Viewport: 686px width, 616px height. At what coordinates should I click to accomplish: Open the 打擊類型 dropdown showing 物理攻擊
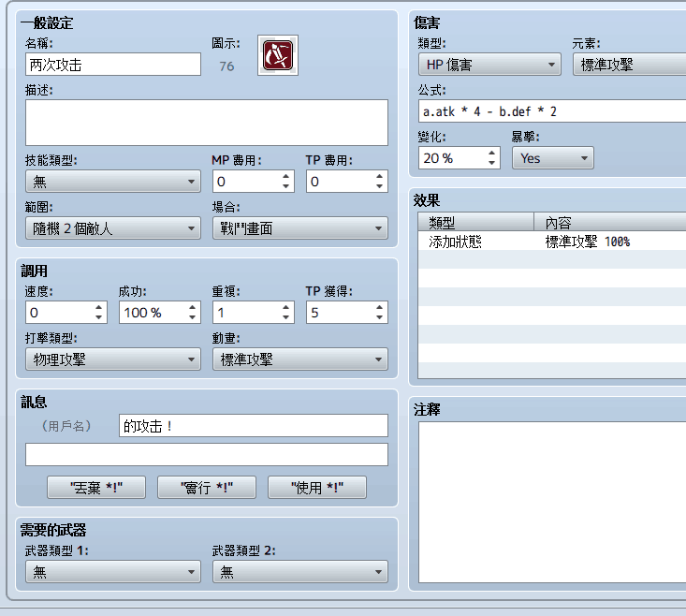click(x=113, y=359)
